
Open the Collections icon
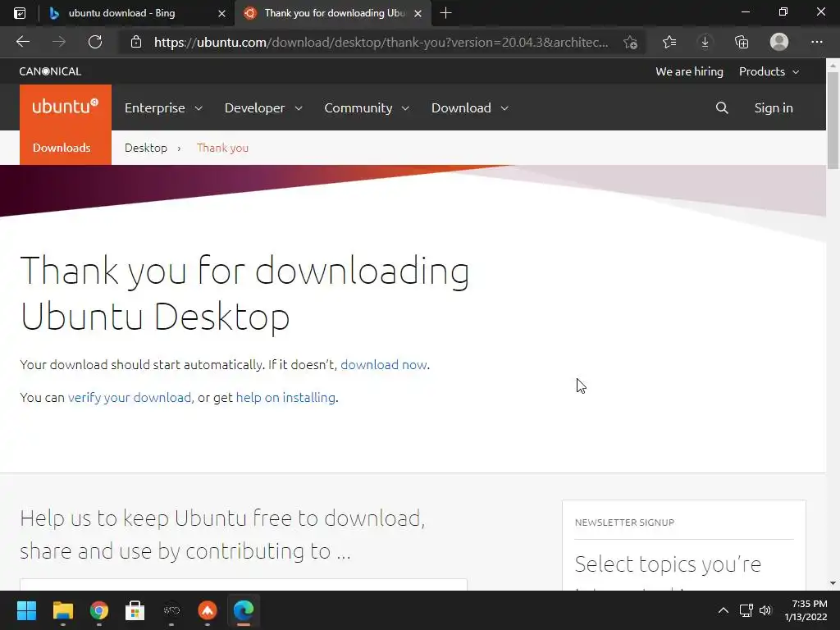(x=742, y=42)
